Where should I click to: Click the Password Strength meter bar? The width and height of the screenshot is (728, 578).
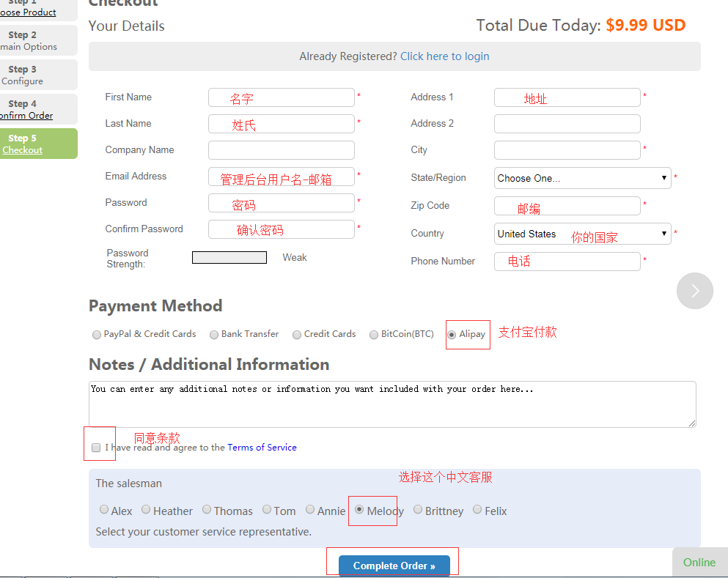229,258
